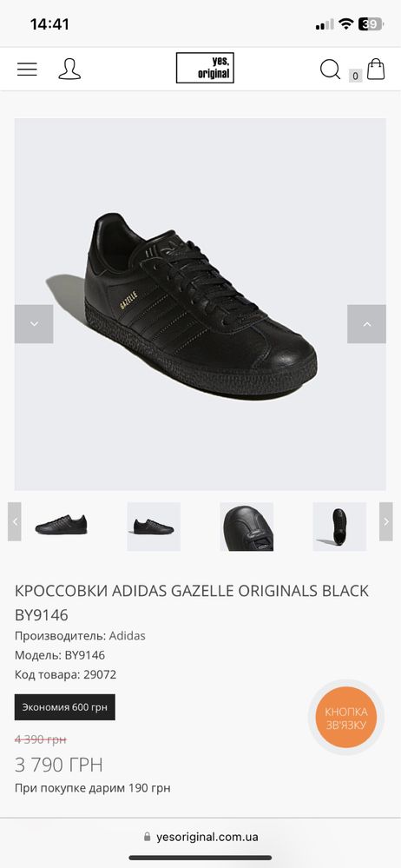Open the hamburger menu
This screenshot has height=868, width=401.
(27, 70)
